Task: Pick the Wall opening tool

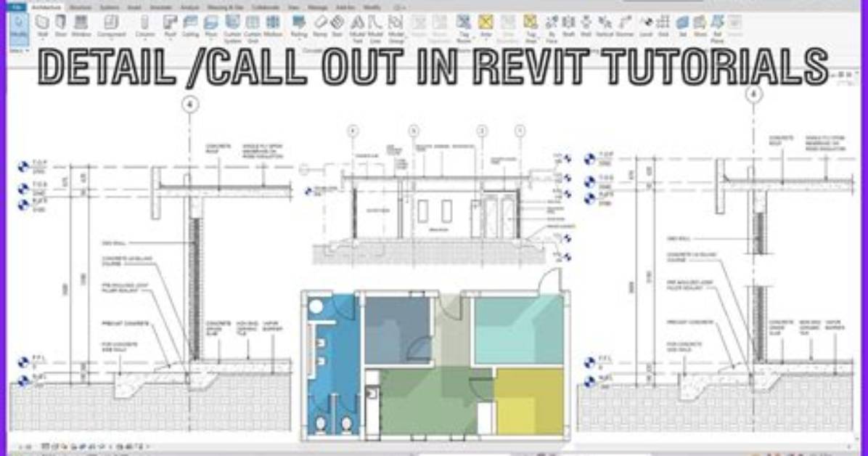Action: point(586,25)
